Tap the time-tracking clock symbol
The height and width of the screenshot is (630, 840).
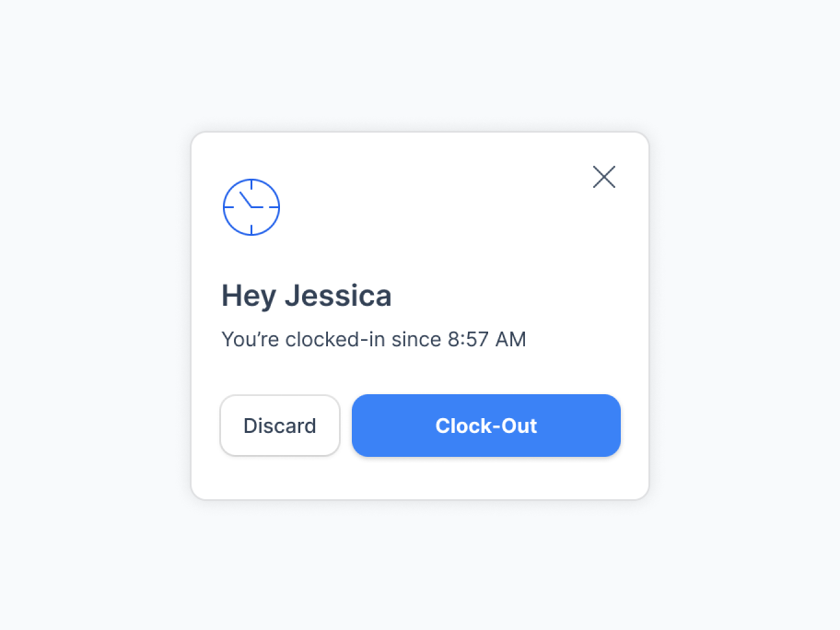coord(251,207)
